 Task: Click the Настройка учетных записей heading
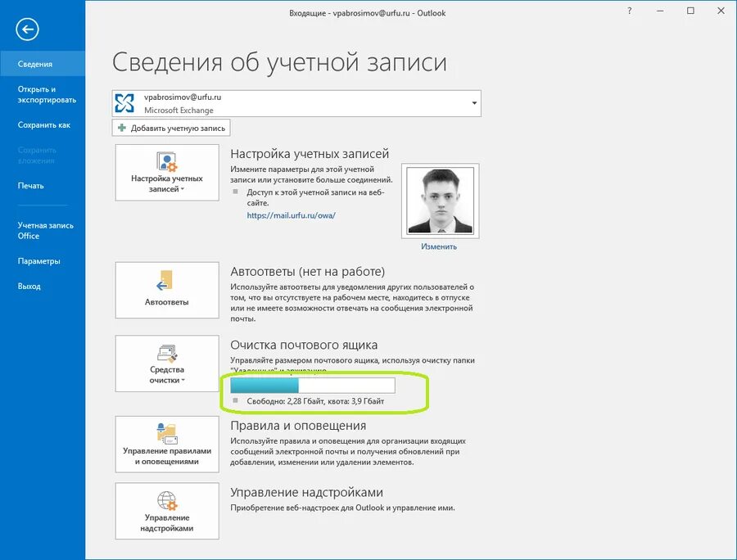tap(310, 154)
